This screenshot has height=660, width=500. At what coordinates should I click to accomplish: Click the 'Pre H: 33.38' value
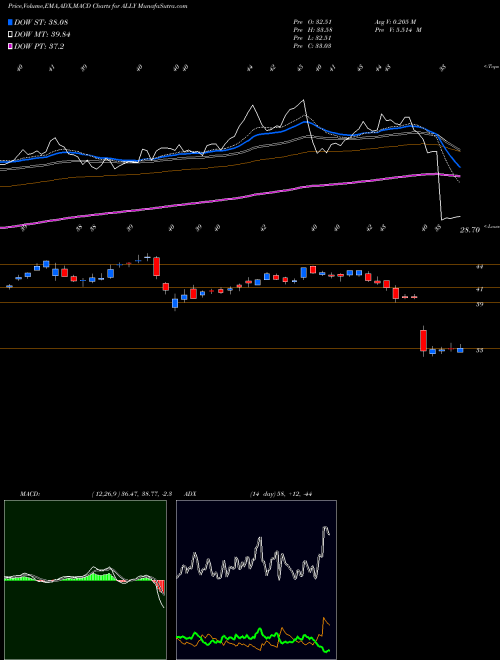point(312,30)
